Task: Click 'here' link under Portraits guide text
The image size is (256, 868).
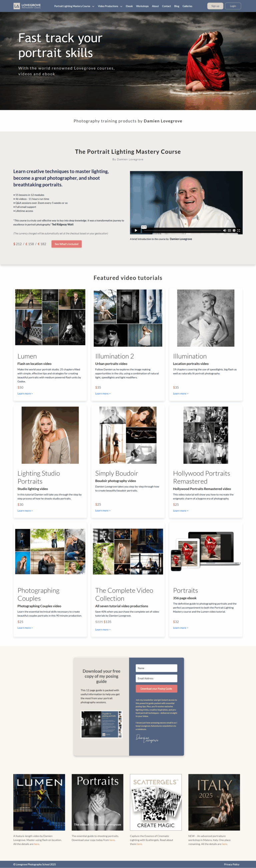Action: coord(112,840)
